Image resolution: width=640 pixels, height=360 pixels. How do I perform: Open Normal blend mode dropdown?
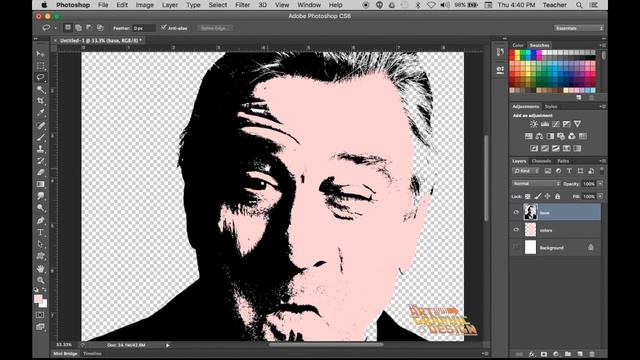[536, 184]
